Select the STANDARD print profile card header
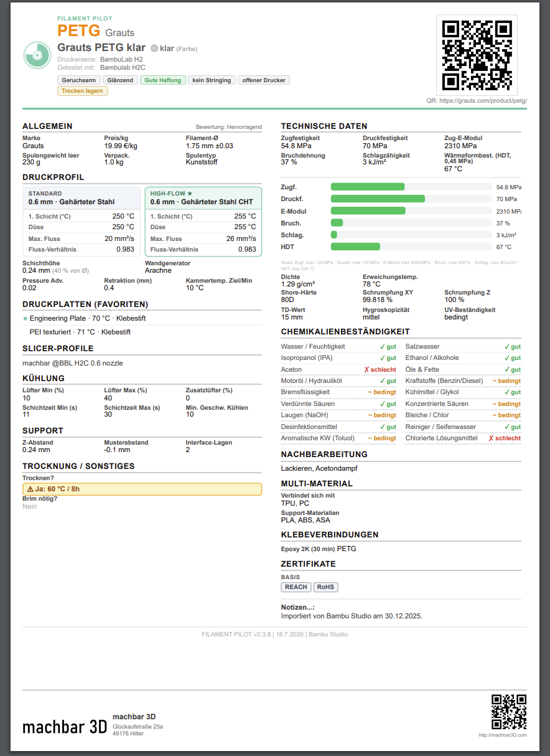This screenshot has width=550, height=756. [81, 198]
